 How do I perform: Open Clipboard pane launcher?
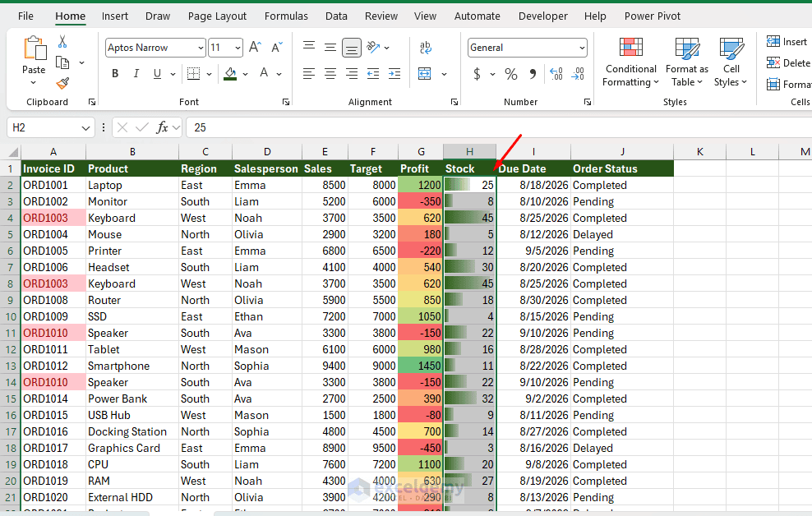pos(92,102)
